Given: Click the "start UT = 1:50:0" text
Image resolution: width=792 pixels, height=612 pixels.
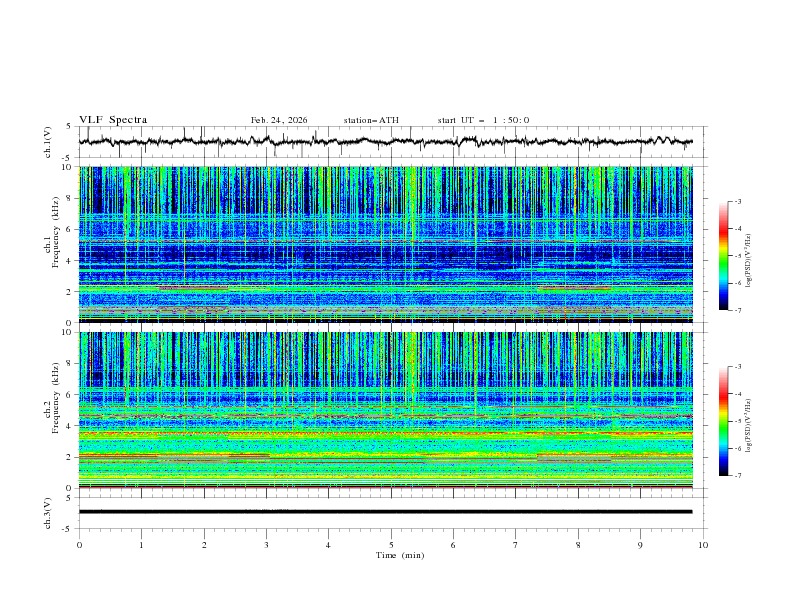Looking at the screenshot, I should 483,120.
